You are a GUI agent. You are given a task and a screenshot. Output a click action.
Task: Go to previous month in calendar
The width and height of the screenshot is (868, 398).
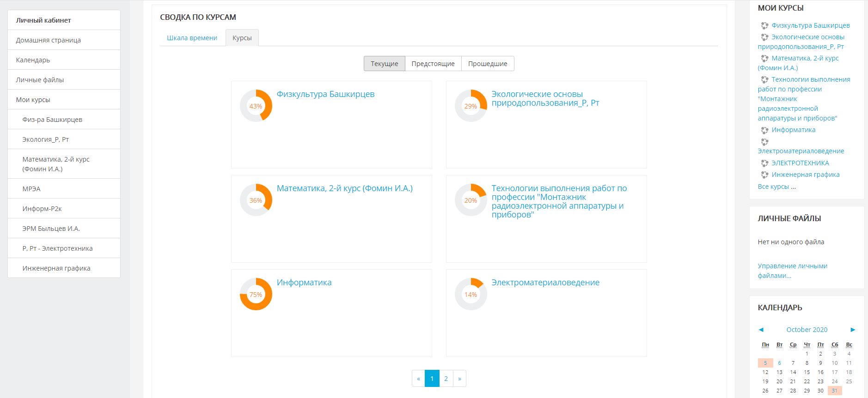click(x=761, y=330)
